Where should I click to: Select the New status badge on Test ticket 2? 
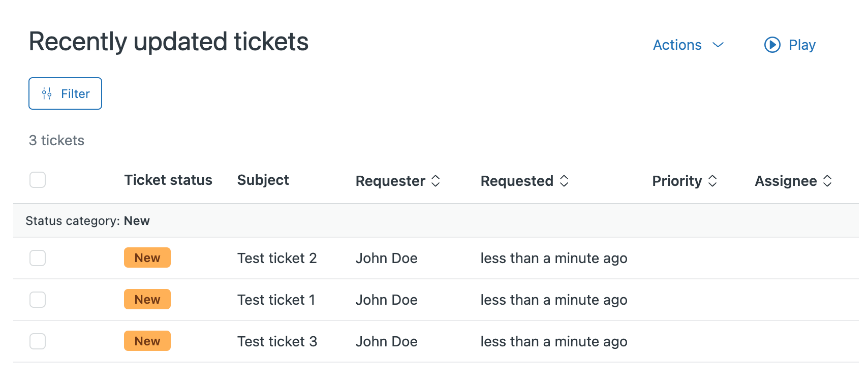click(x=147, y=257)
